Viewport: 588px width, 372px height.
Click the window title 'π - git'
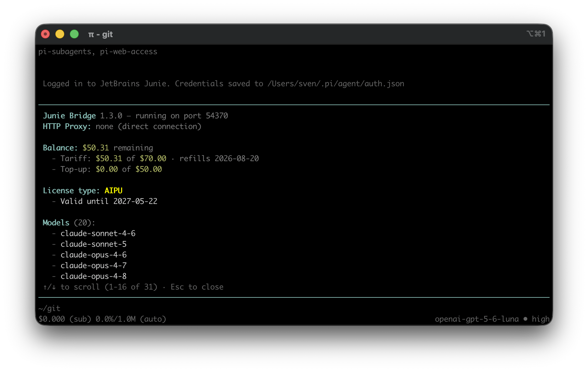pos(100,34)
